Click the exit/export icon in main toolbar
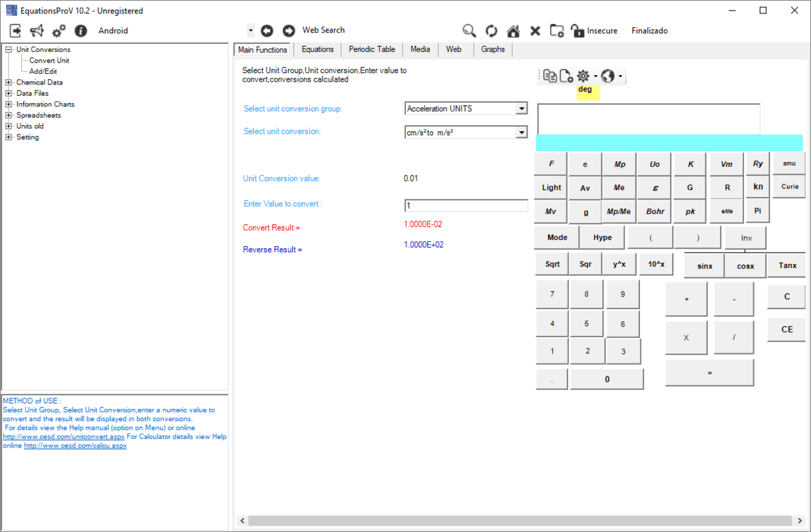The height and width of the screenshot is (532, 811). point(15,30)
